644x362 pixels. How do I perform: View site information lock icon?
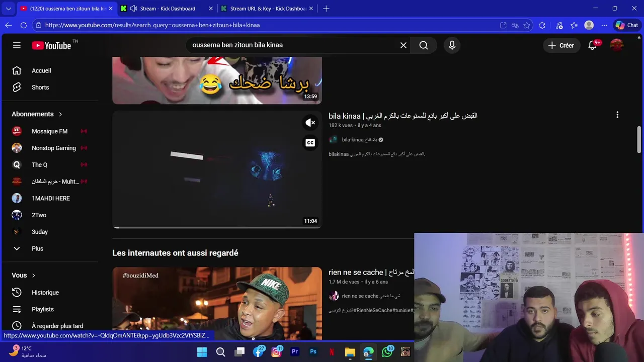pos(38,25)
